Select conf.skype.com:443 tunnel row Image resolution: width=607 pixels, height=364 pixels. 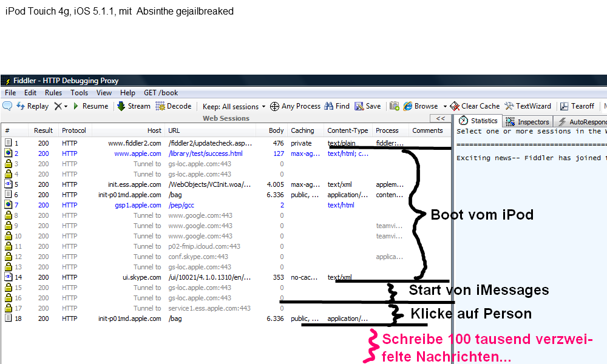point(198,257)
